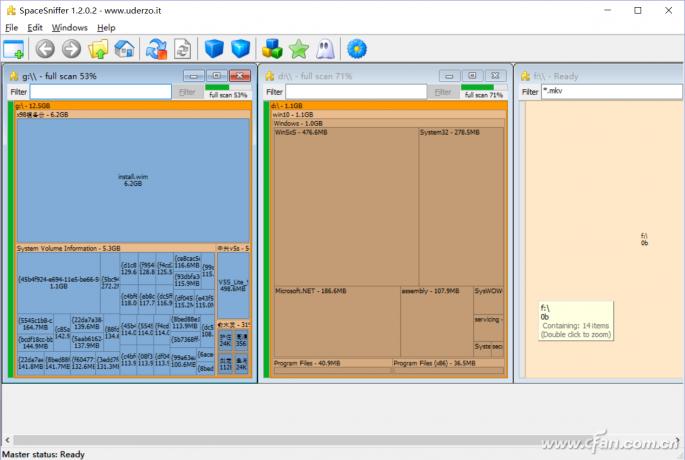This screenshot has width=685, height=460.
Task: Start a new master scan with blue arrows icon
Action: 156,49
